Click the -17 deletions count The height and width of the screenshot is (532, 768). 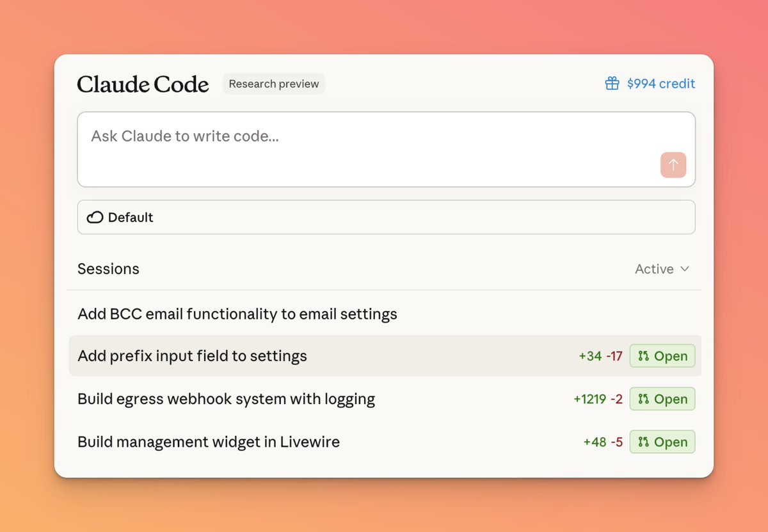click(614, 356)
